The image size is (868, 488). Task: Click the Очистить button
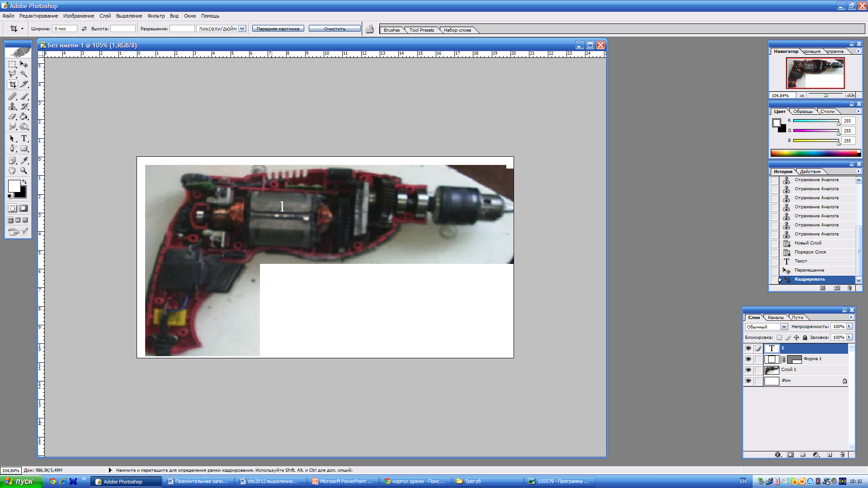tap(335, 28)
